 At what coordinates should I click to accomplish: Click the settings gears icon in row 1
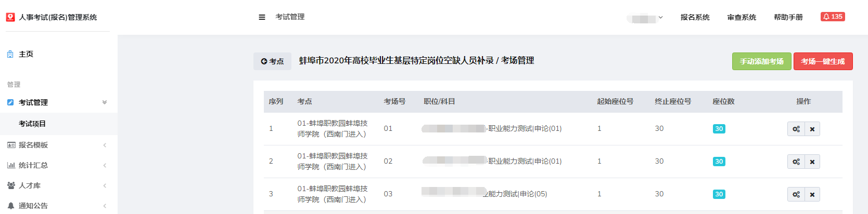(x=796, y=129)
